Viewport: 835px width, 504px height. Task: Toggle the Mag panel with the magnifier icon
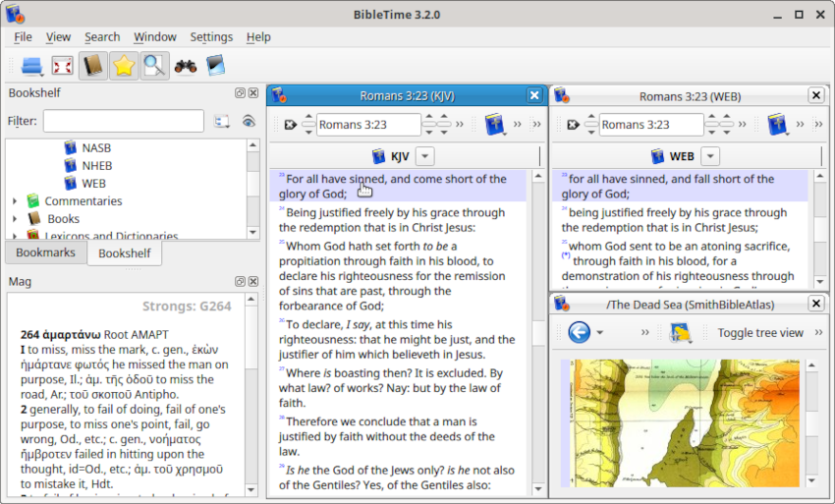(x=154, y=66)
